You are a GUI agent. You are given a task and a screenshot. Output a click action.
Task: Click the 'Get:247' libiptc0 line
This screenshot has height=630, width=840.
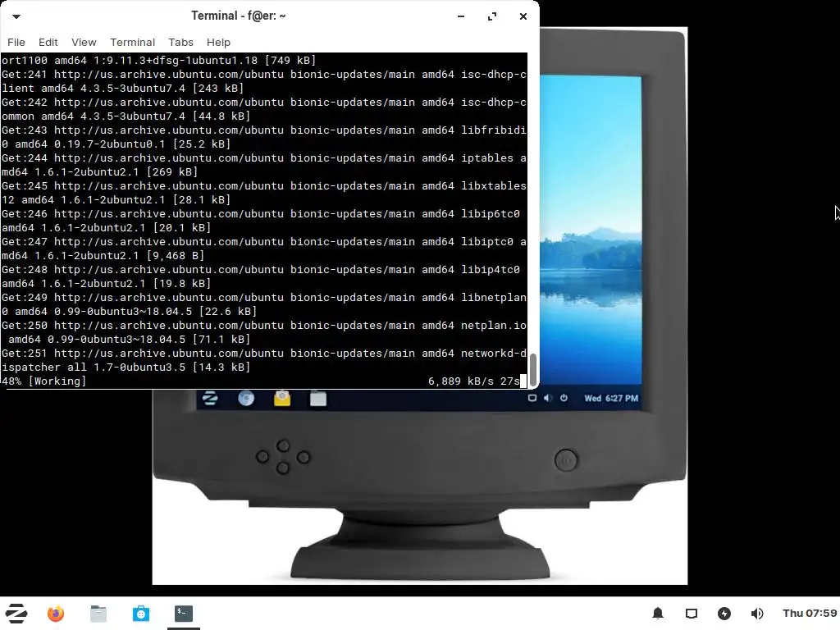click(263, 249)
